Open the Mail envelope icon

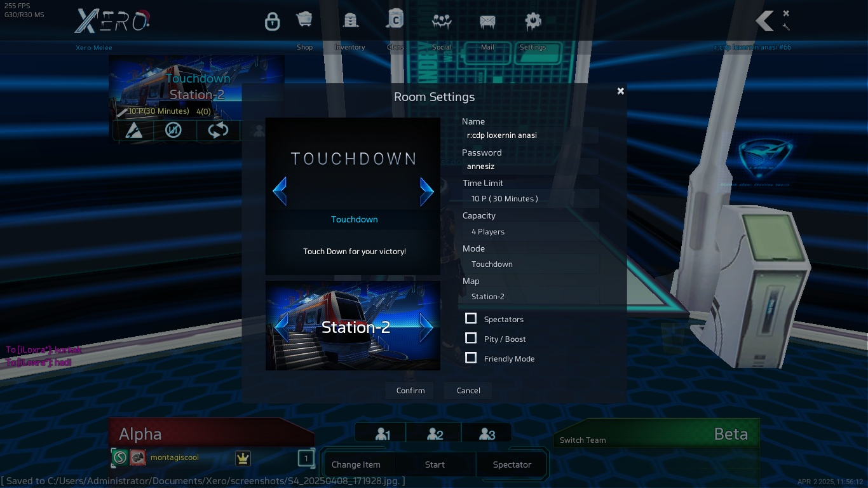487,22
